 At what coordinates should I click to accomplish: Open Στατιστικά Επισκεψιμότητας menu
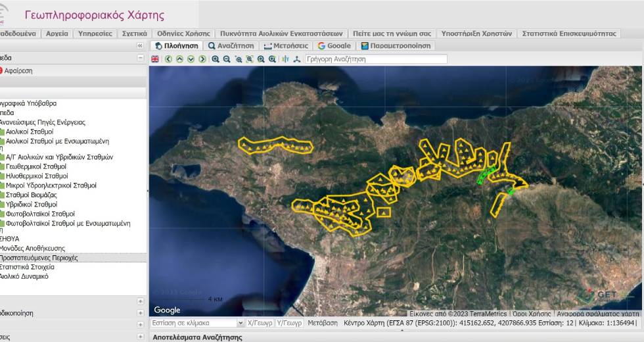(x=569, y=34)
